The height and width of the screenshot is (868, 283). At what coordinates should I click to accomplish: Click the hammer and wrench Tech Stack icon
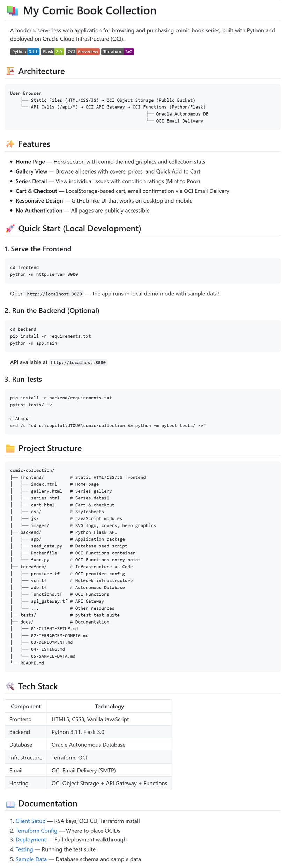tap(10, 686)
